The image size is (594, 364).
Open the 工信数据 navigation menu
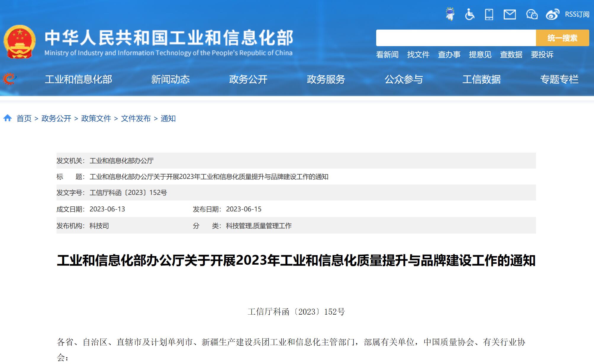[482, 79]
